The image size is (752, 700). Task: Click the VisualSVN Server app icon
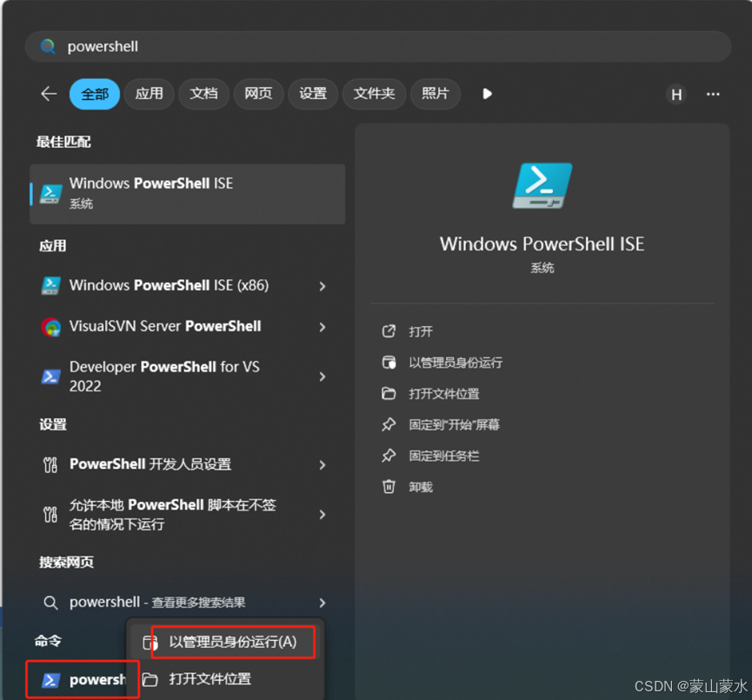coord(50,327)
